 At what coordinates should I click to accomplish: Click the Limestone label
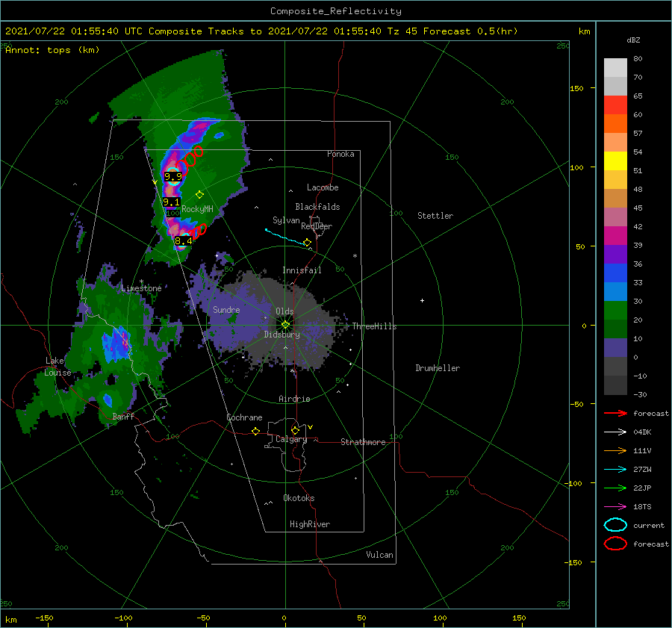[141, 288]
